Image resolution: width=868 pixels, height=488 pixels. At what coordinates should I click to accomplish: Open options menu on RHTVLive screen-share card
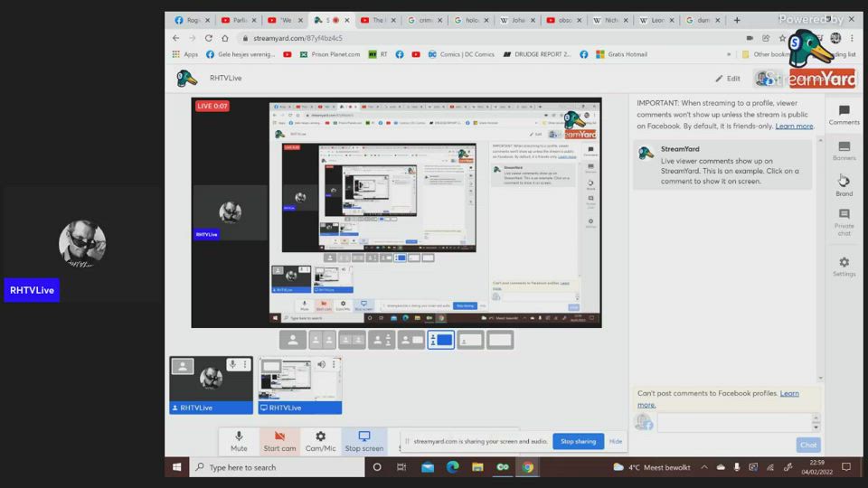334,365
